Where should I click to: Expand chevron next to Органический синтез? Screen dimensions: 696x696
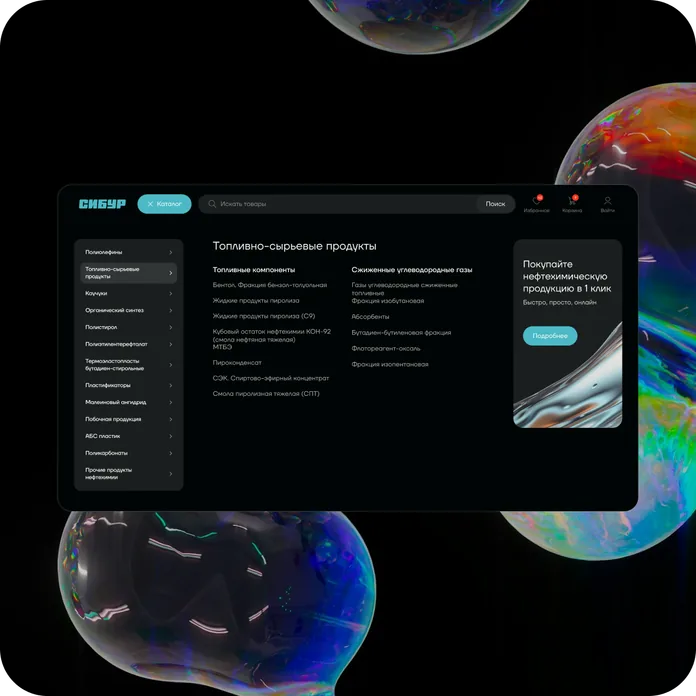(170, 310)
